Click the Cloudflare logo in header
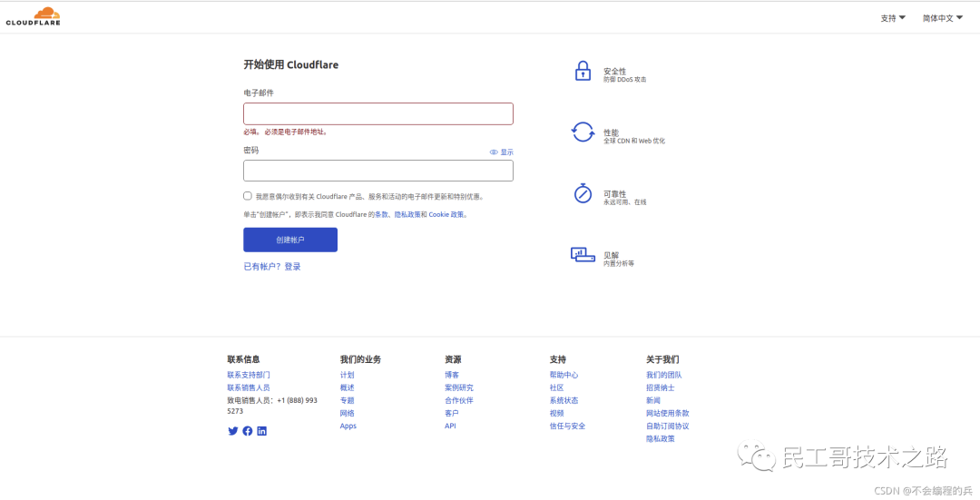 (x=33, y=16)
